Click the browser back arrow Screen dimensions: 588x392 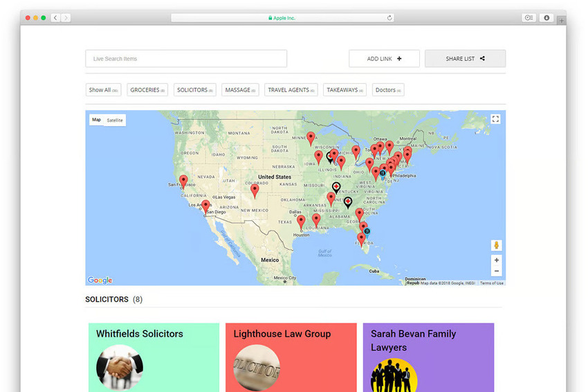coord(55,17)
